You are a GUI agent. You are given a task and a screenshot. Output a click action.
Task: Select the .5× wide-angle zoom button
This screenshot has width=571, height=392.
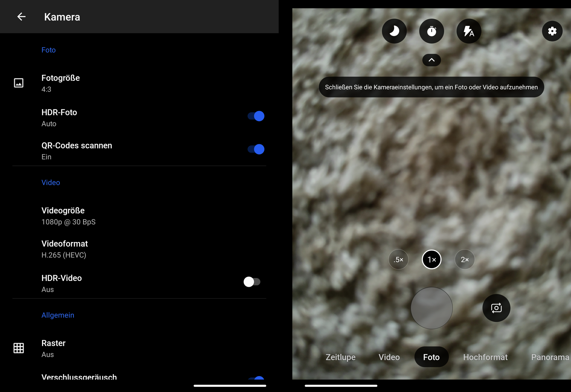[x=398, y=260]
